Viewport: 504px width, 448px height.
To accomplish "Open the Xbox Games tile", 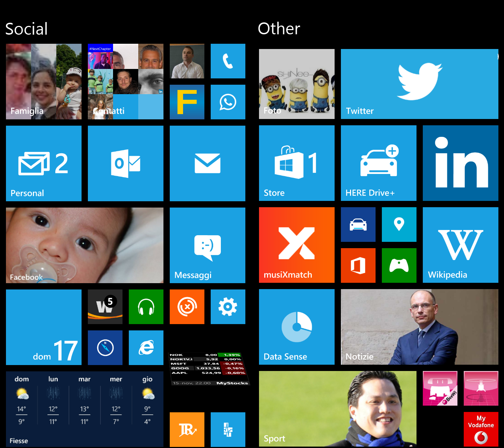I will pyautogui.click(x=399, y=265).
